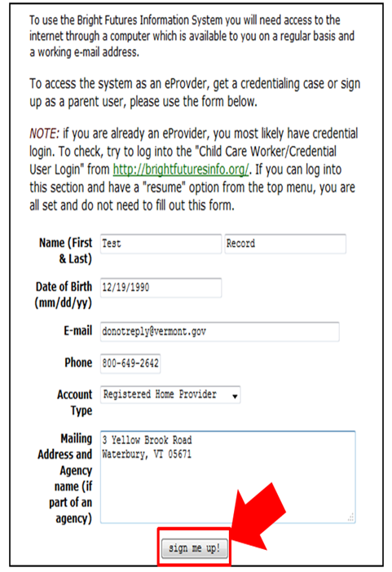Focus the First name field containing Test
The height and width of the screenshot is (572, 392).
pos(161,244)
